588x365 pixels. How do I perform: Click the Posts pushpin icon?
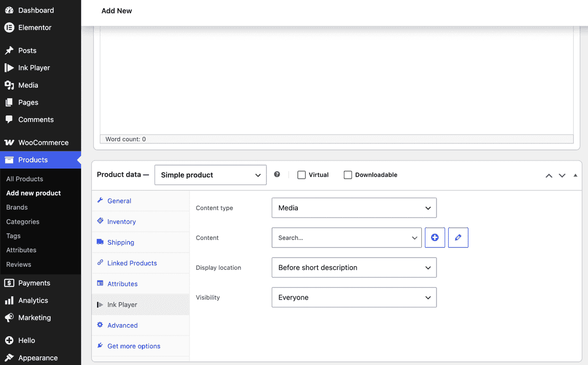click(x=9, y=50)
